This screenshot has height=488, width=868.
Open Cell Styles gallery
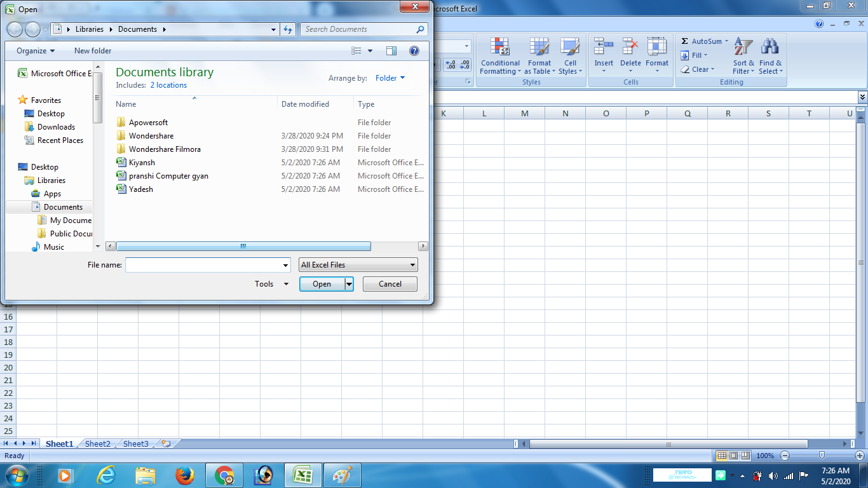[x=570, y=56]
